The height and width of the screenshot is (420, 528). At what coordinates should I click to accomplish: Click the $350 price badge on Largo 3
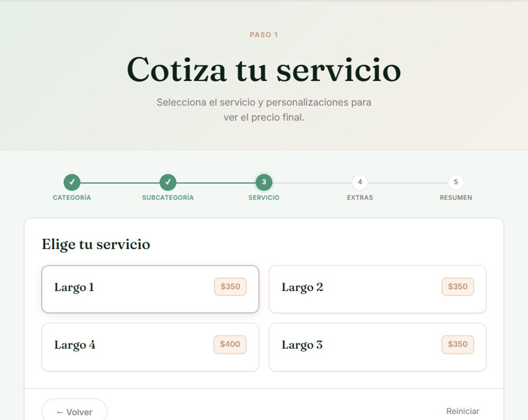pos(458,344)
